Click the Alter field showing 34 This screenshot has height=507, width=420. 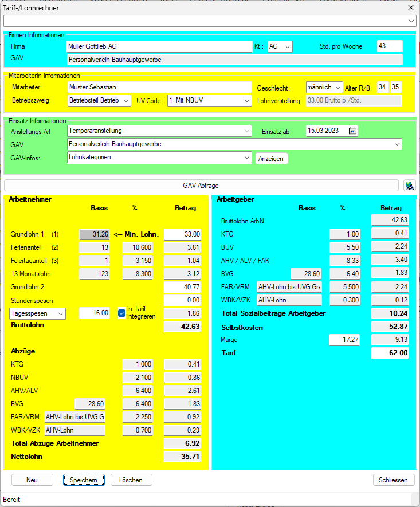point(383,87)
